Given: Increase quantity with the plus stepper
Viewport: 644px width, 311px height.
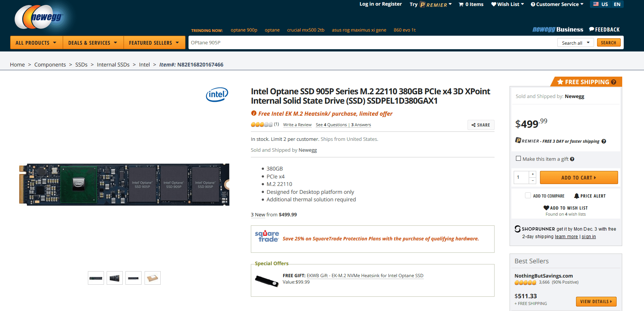Looking at the screenshot, I should pos(532,174).
